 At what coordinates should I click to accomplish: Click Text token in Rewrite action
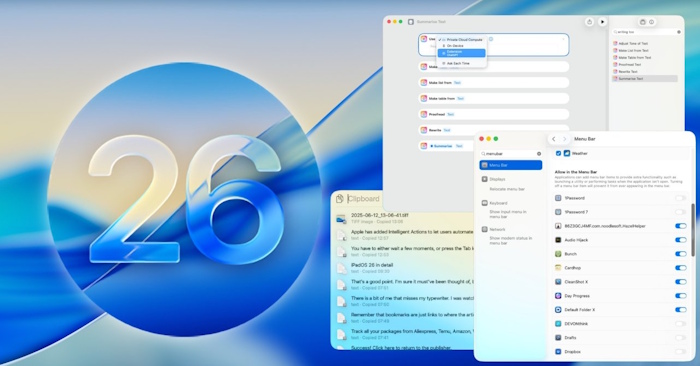[447, 130]
